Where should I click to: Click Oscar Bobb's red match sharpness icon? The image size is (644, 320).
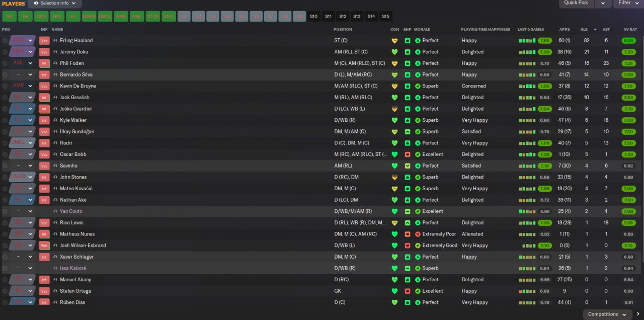coord(408,154)
